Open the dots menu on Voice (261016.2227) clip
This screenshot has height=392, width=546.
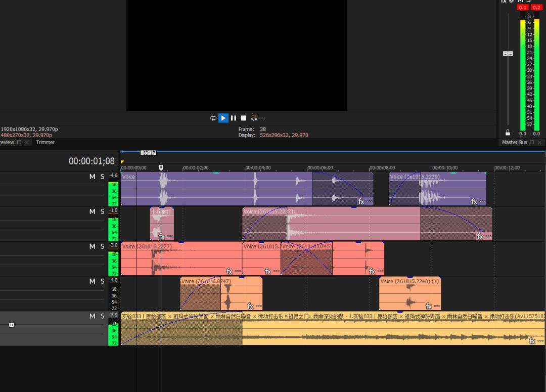238,271
